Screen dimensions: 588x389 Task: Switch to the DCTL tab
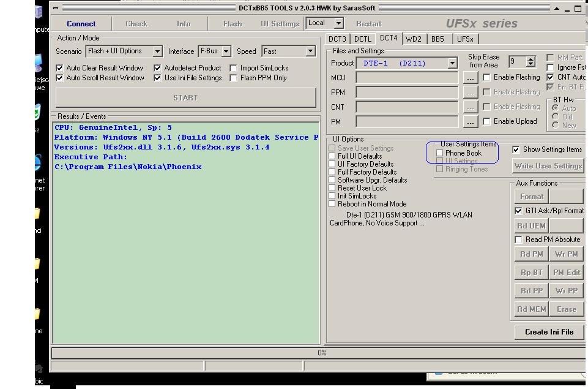pyautogui.click(x=363, y=39)
